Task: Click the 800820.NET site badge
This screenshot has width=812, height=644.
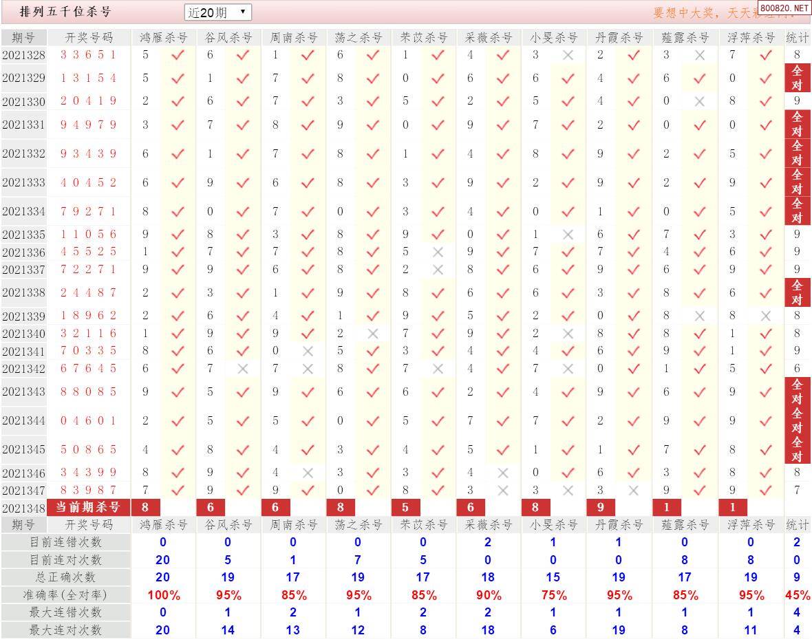Action: pos(784,8)
